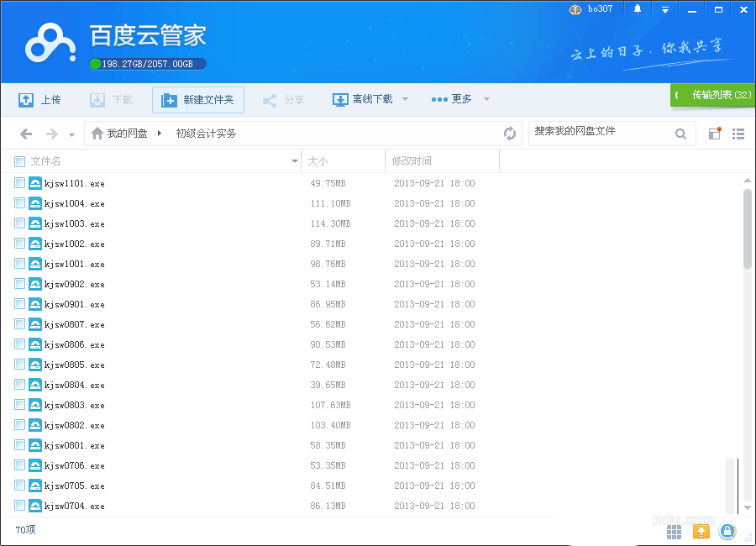756x546 pixels.
Task: Open the navigation history dropdown
Action: coord(72,134)
